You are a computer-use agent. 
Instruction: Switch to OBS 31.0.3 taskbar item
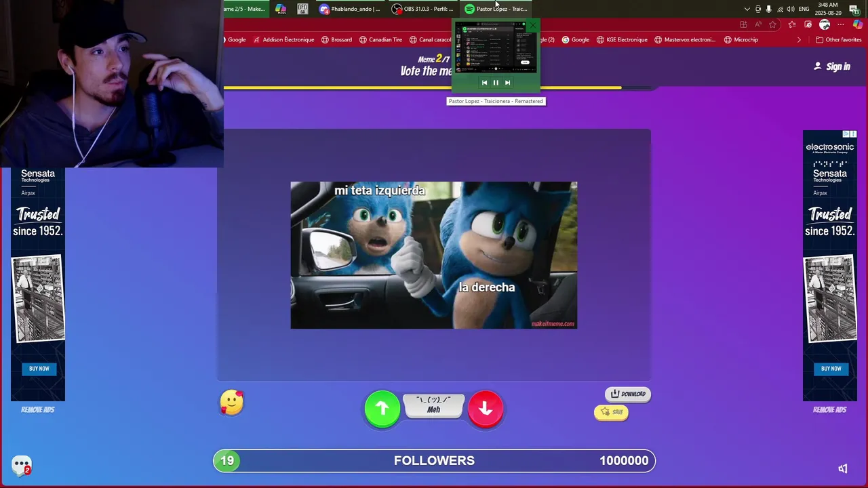[x=422, y=9]
